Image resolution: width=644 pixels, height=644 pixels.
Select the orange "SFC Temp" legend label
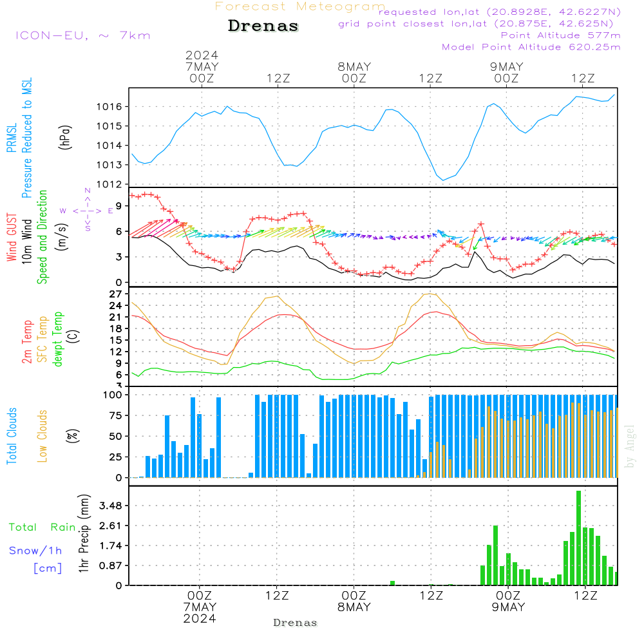click(42, 339)
